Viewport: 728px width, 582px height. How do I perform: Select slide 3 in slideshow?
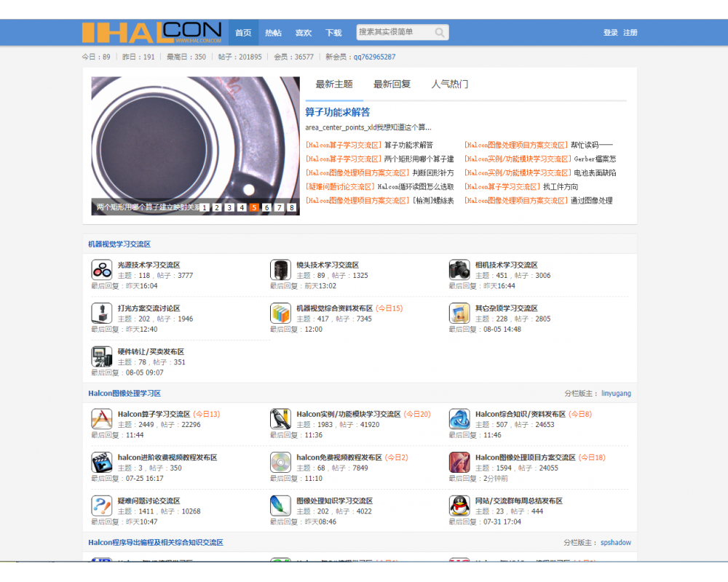click(x=229, y=207)
